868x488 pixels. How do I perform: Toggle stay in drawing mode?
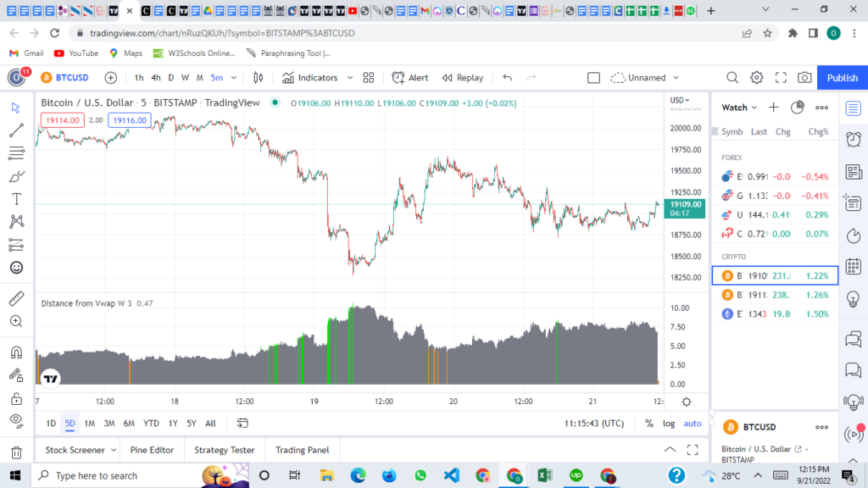pyautogui.click(x=16, y=375)
